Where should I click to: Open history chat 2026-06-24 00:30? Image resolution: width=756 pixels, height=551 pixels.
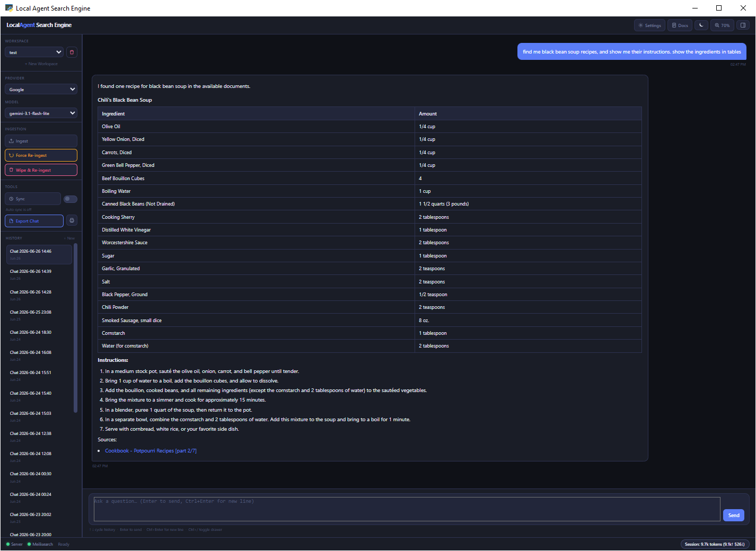pyautogui.click(x=39, y=477)
